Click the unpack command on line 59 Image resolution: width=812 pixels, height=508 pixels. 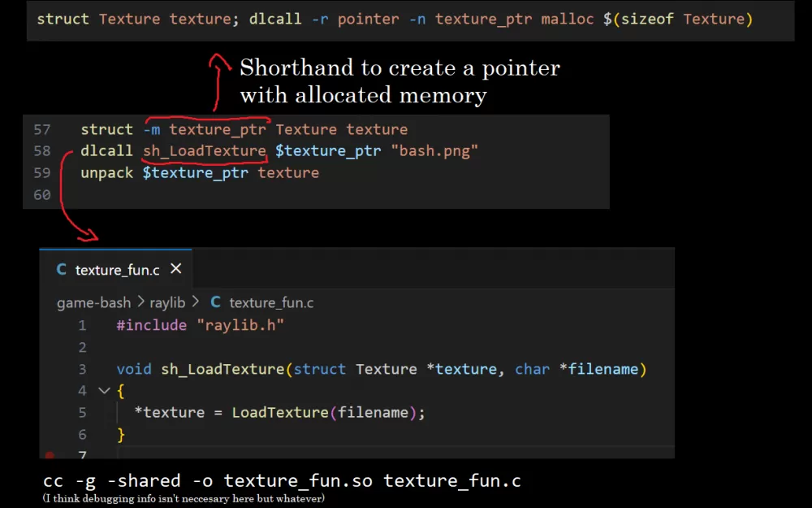pyautogui.click(x=106, y=172)
